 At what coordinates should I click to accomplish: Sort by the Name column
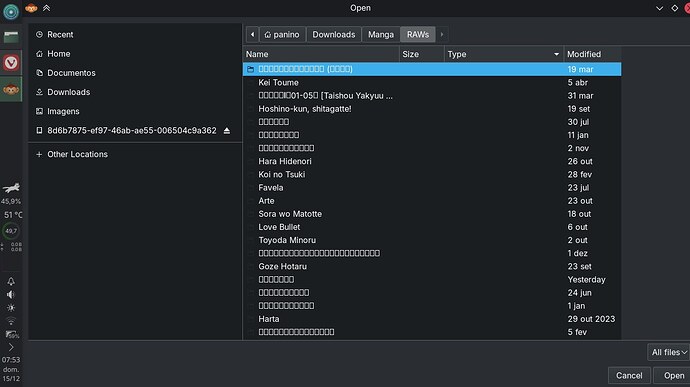pyautogui.click(x=321, y=54)
